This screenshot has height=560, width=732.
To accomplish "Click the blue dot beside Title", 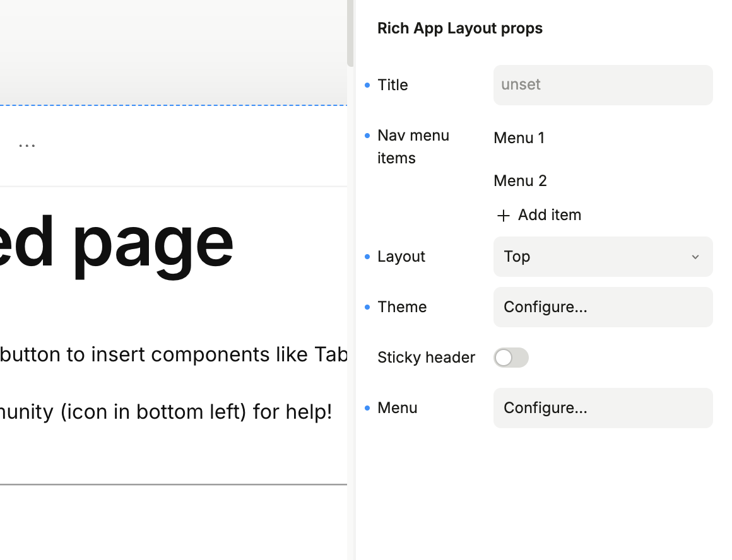I will [x=367, y=85].
